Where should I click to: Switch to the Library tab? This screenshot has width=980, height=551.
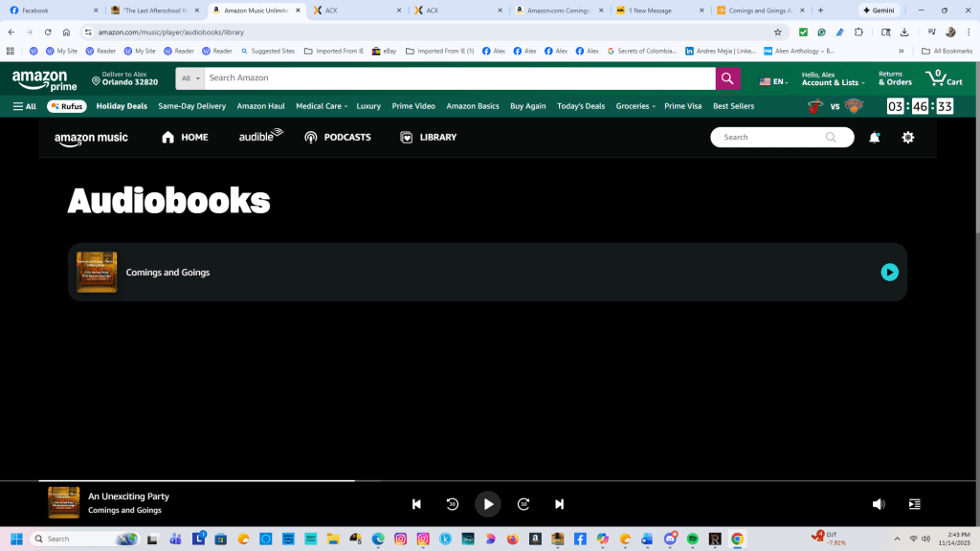pos(428,138)
